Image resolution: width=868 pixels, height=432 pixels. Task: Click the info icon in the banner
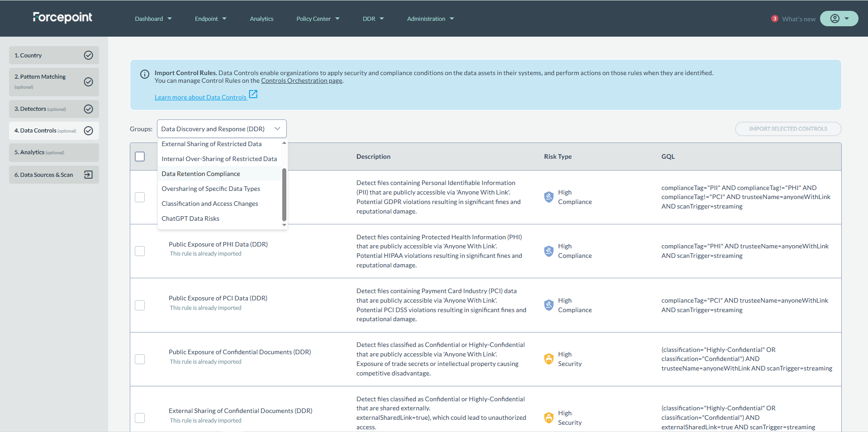point(145,74)
